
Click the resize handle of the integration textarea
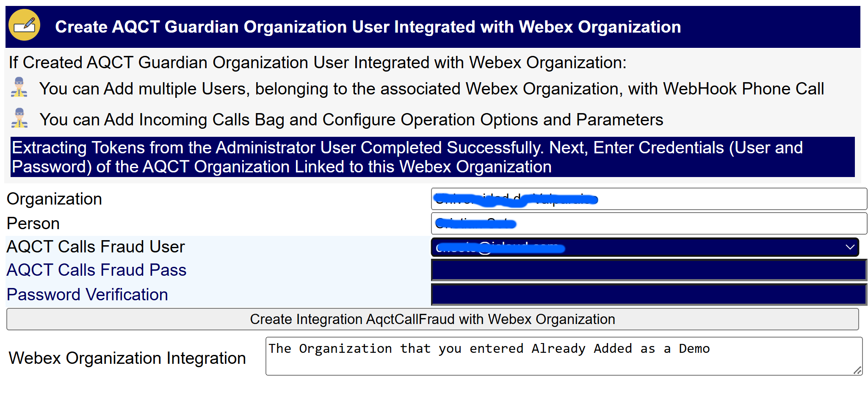tap(857, 371)
